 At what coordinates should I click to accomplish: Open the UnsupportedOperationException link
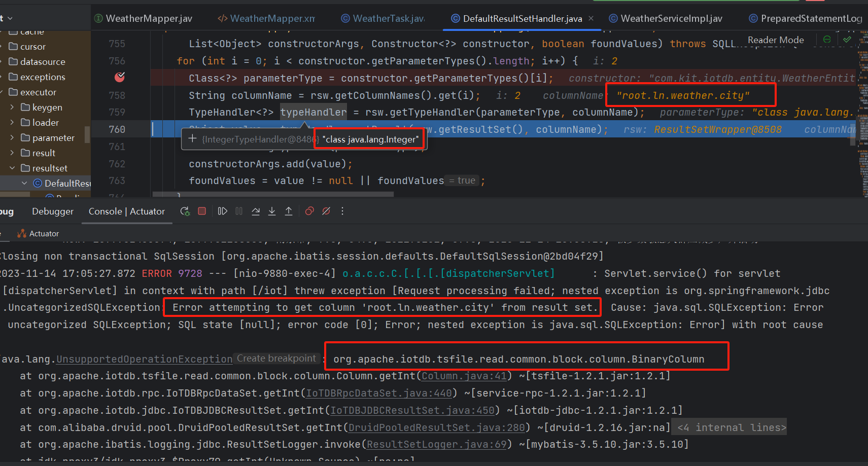(x=144, y=359)
